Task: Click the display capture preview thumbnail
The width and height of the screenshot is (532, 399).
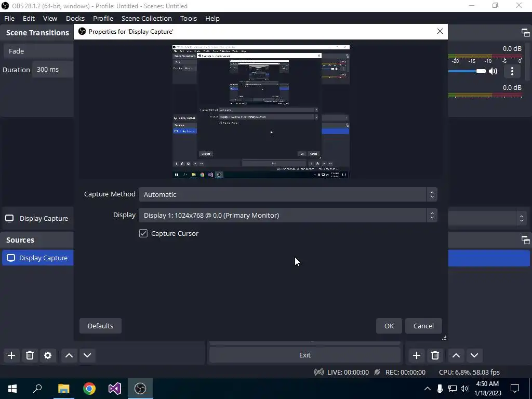Action: [261, 111]
